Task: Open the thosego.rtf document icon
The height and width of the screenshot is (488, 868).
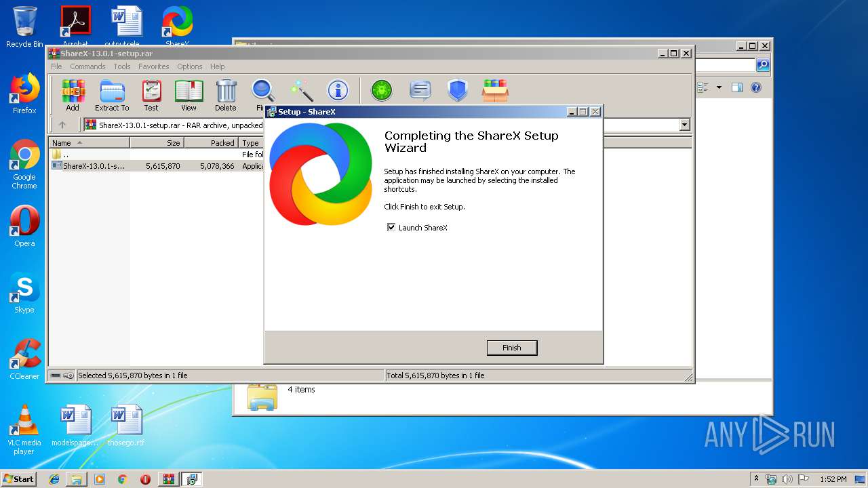Action: pos(126,426)
